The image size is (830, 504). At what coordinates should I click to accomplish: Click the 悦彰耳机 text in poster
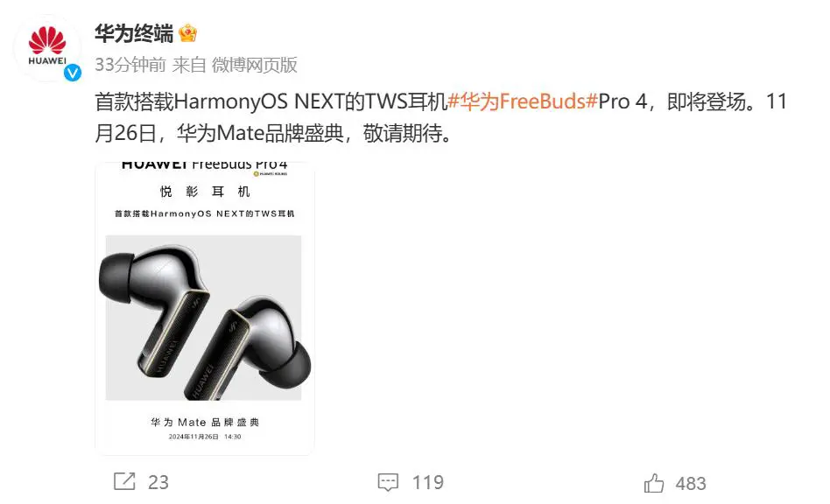pyautogui.click(x=205, y=192)
